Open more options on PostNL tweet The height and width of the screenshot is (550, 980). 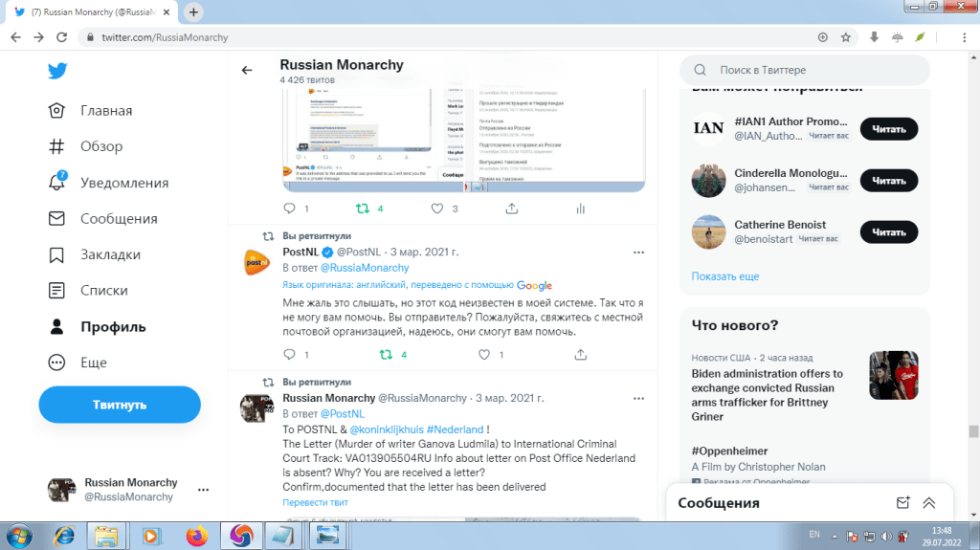click(x=638, y=252)
